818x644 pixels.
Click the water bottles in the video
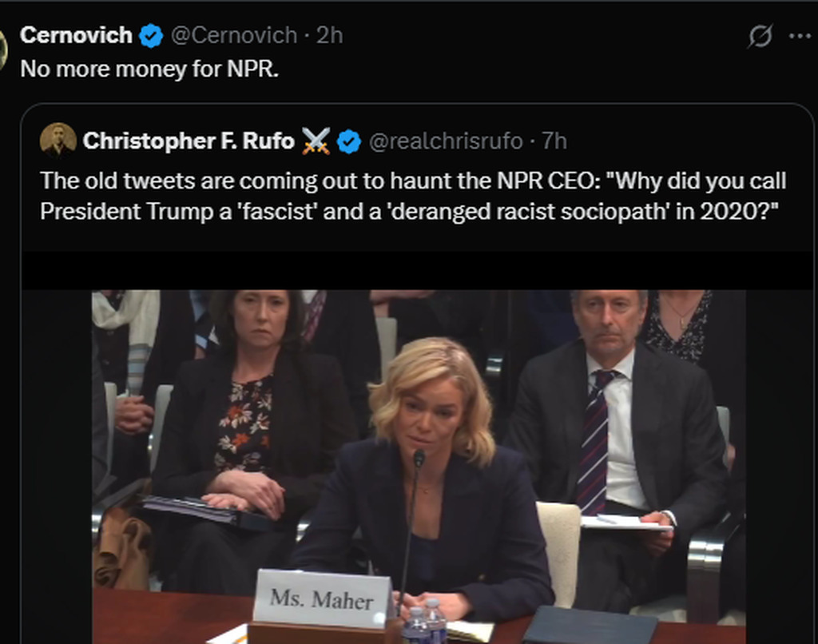423,622
